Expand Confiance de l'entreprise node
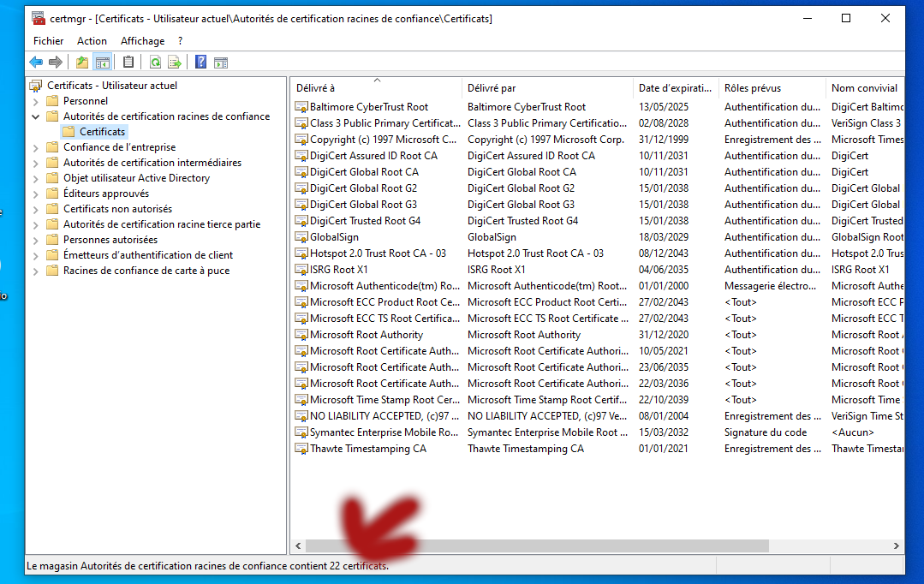This screenshot has height=584, width=924. [36, 147]
